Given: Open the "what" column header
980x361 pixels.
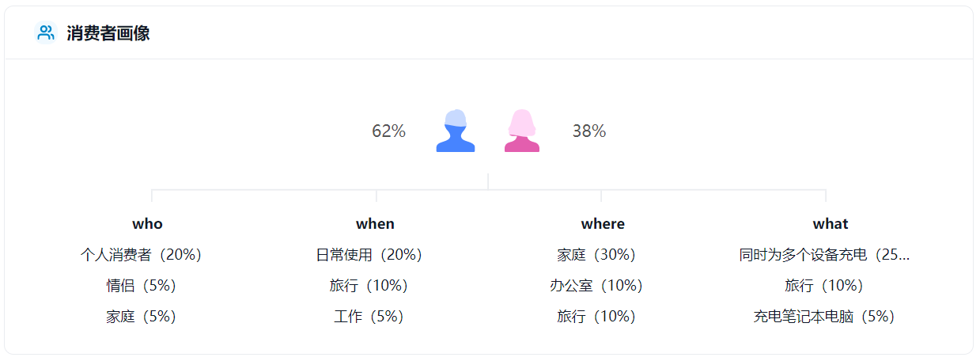Looking at the screenshot, I should click(830, 224).
